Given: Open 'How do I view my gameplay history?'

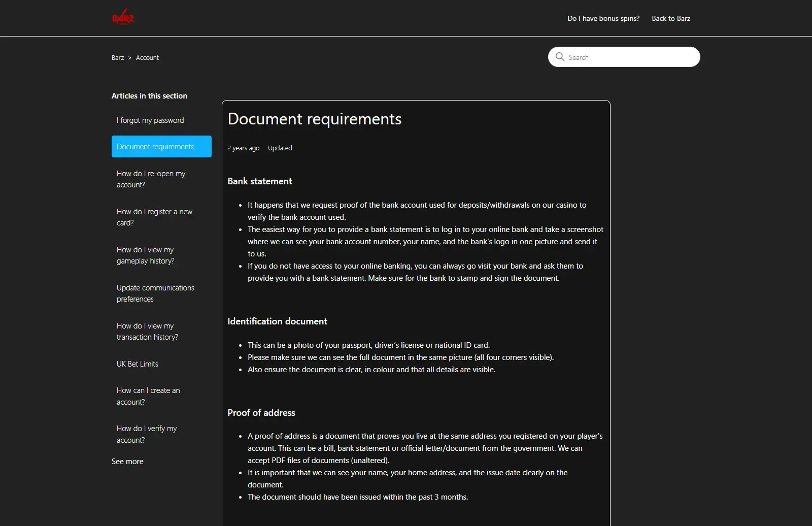Looking at the screenshot, I should click(x=161, y=255).
